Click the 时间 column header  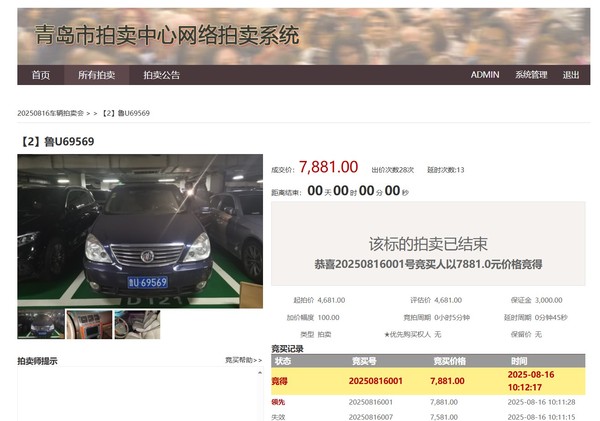pos(519,361)
